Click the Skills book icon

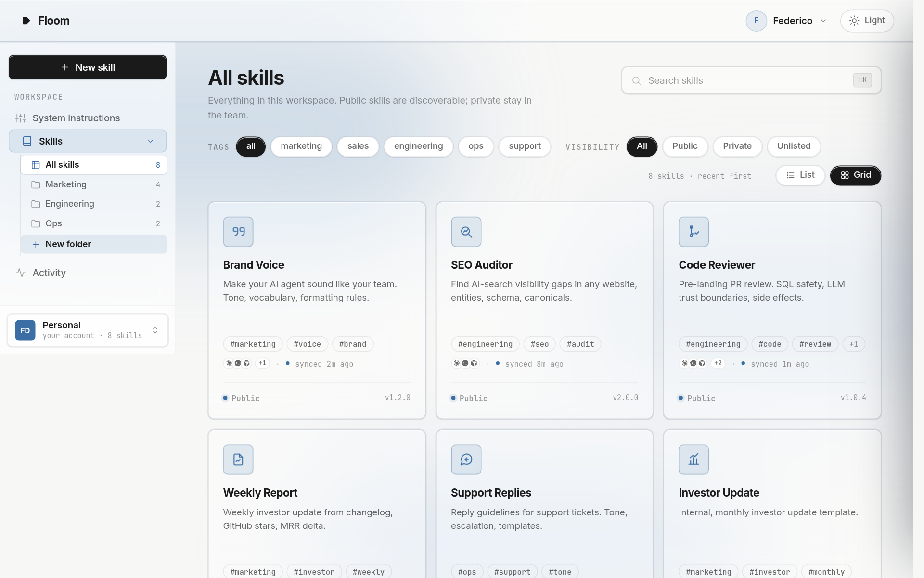(27, 141)
